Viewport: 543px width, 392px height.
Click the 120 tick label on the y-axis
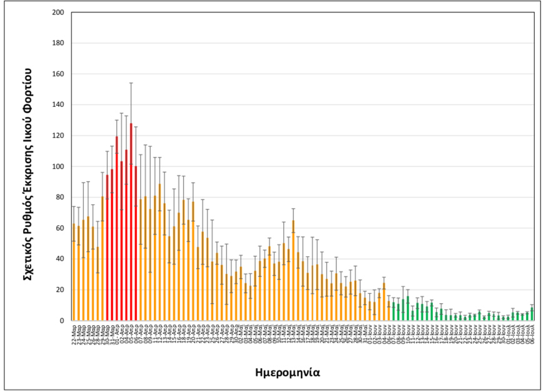59,136
